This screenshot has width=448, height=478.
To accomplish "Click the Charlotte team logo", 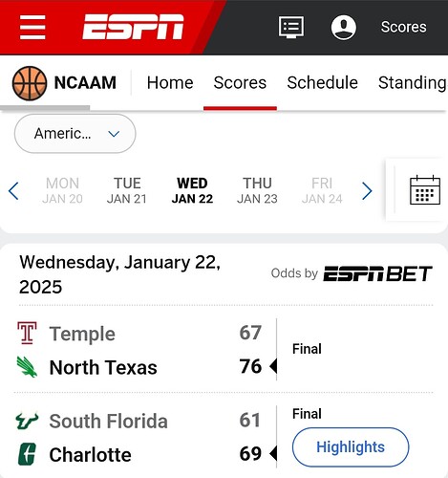I will (27, 454).
